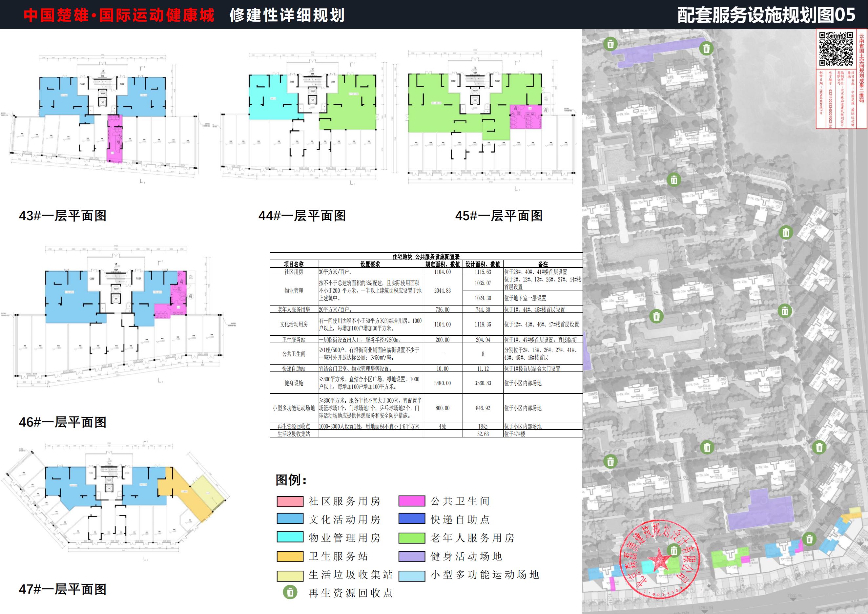Click the caption 45#一层平面图
868x614 pixels.
(499, 216)
